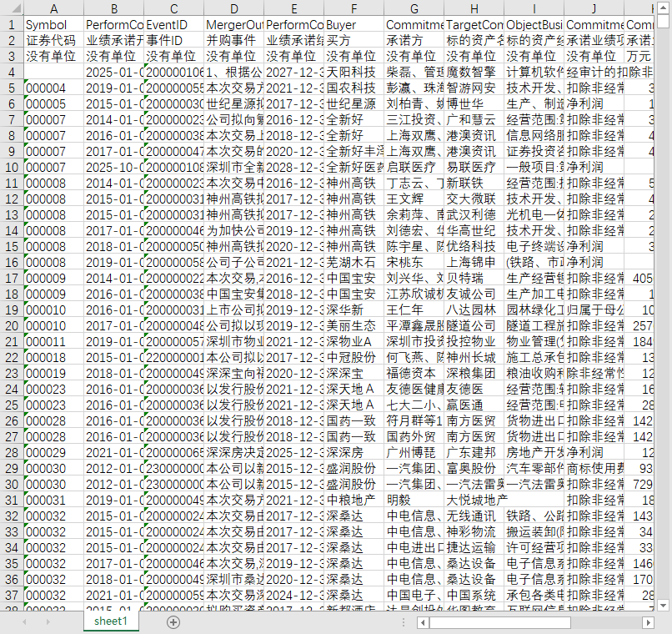Image resolution: width=672 pixels, height=634 pixels.
Task: Click target cell 魔数智擎
Action: (474, 72)
